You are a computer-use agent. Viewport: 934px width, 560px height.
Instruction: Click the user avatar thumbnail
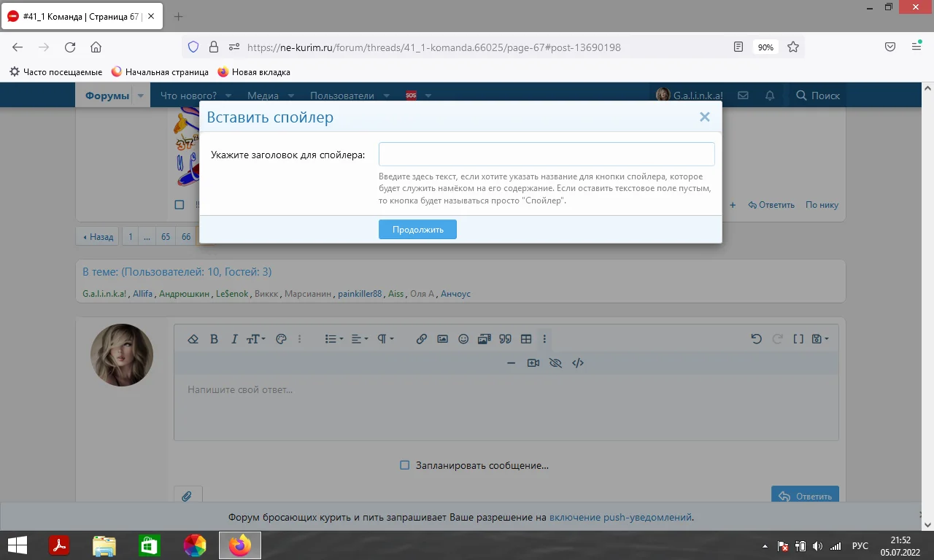122,355
